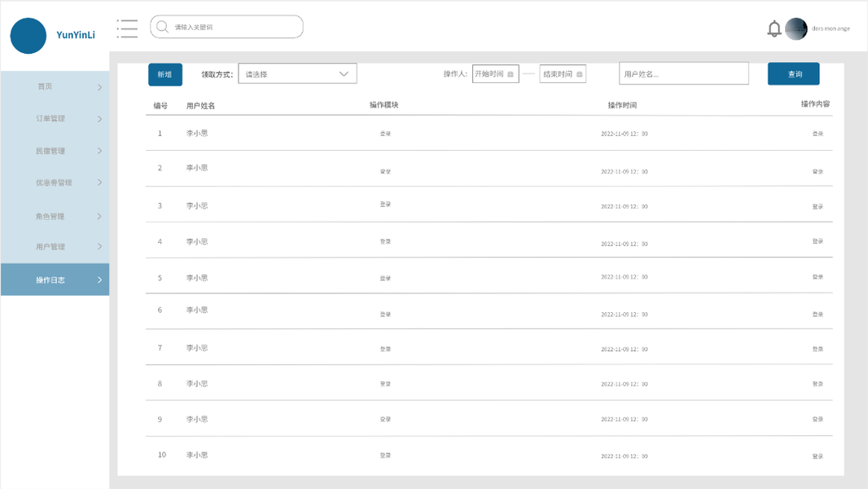Click the 新增 button

165,74
